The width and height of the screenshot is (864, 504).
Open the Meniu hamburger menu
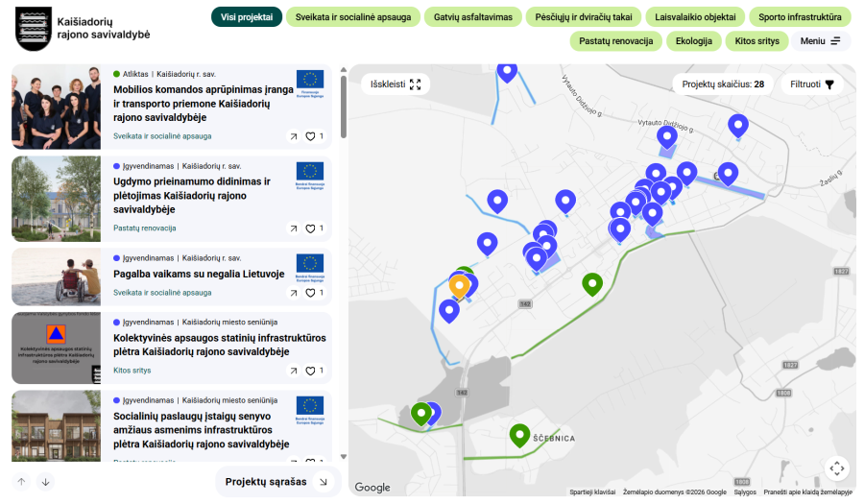tap(821, 41)
